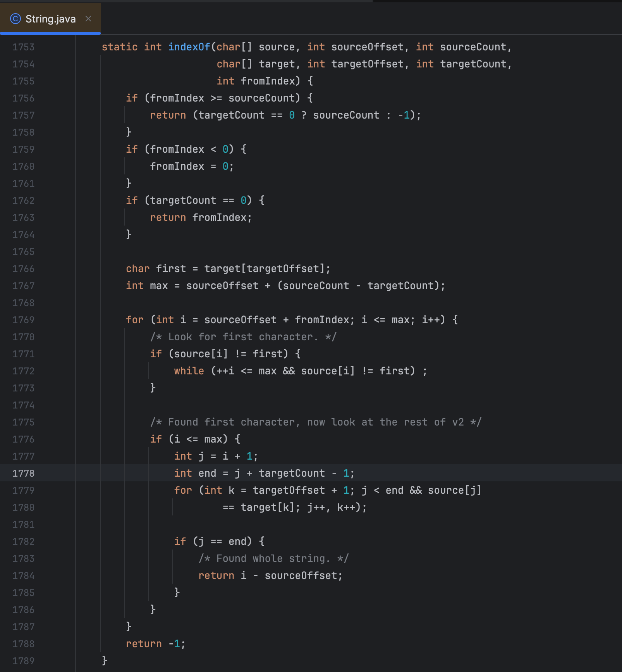Select the String.java editor tab

50,18
